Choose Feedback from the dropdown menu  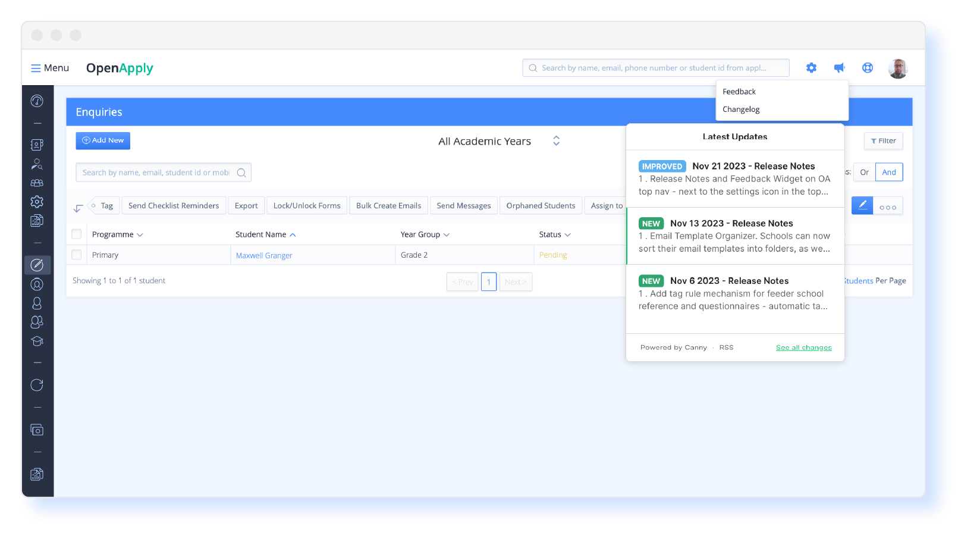(x=739, y=92)
